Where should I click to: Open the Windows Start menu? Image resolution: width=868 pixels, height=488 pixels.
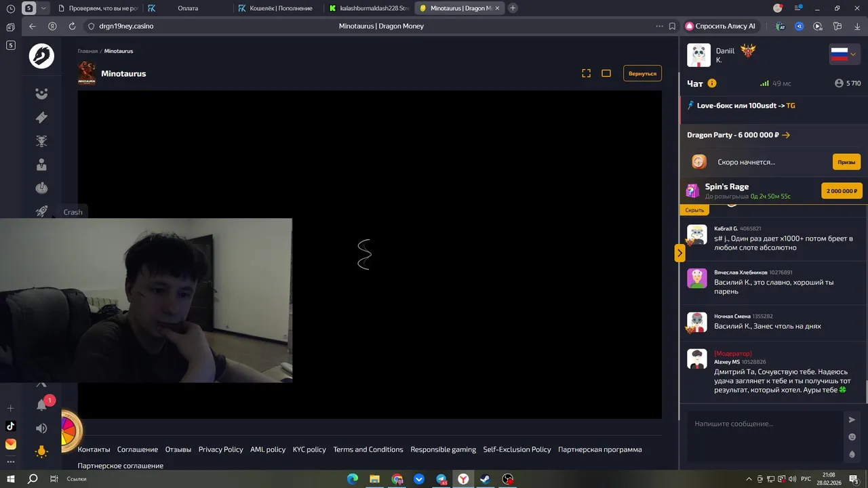tap(11, 479)
